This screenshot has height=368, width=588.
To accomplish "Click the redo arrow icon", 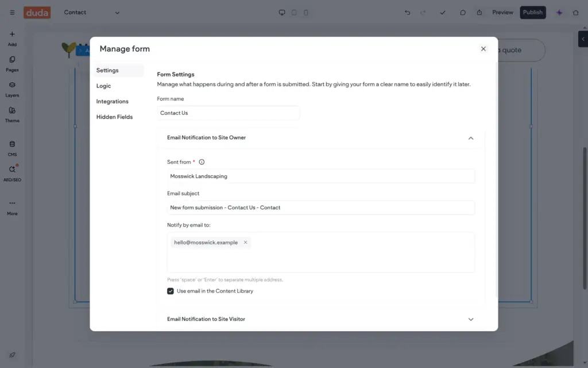I will click(423, 13).
